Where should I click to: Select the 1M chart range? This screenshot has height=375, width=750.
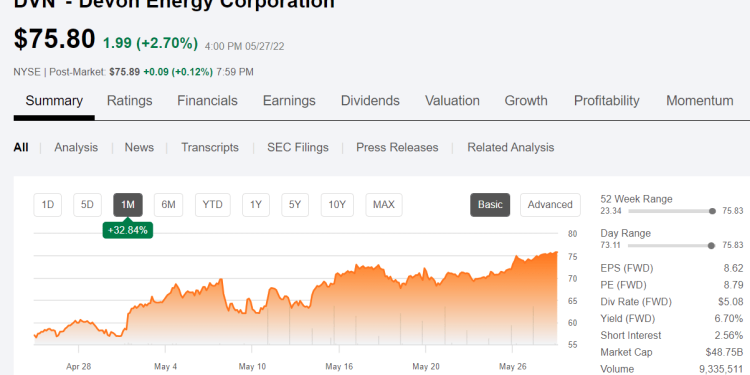click(x=128, y=205)
